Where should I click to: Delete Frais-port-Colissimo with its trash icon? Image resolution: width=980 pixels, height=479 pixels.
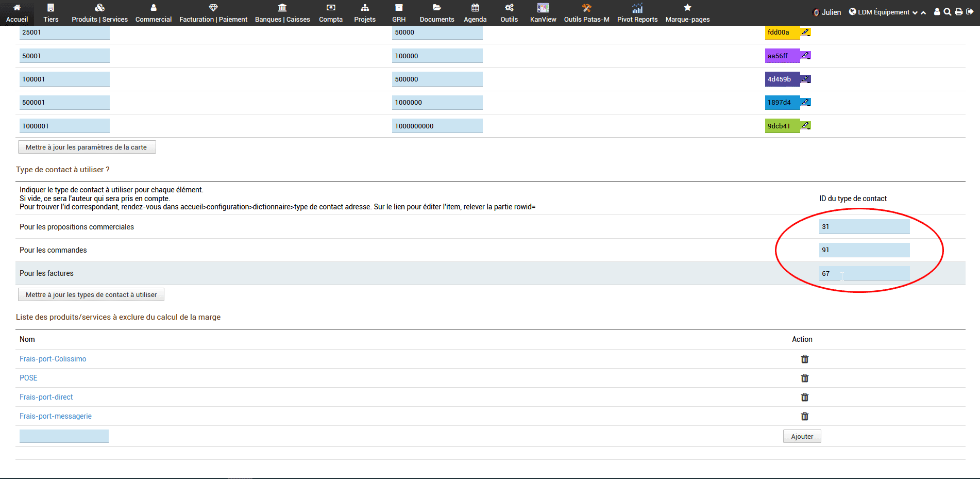tap(804, 359)
